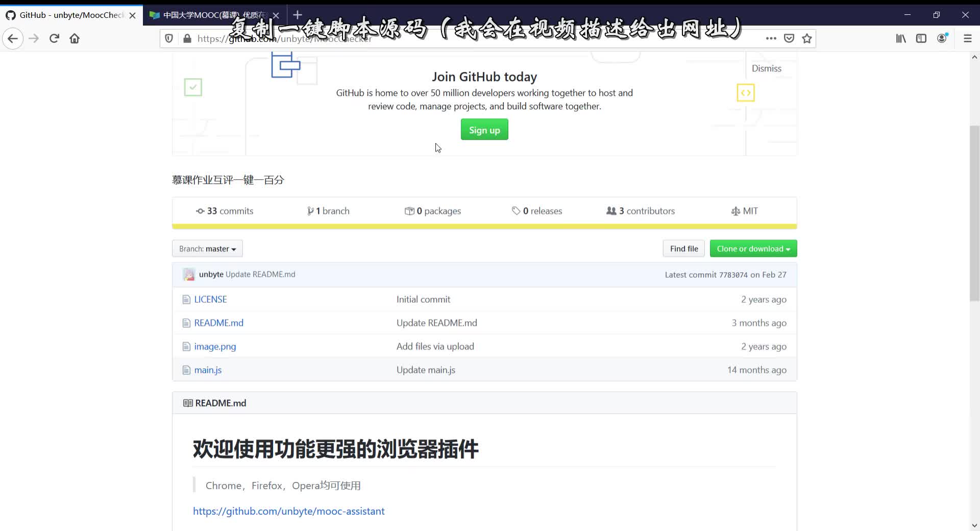980x531 pixels.
Task: View the 33 commits history
Action: coord(225,211)
